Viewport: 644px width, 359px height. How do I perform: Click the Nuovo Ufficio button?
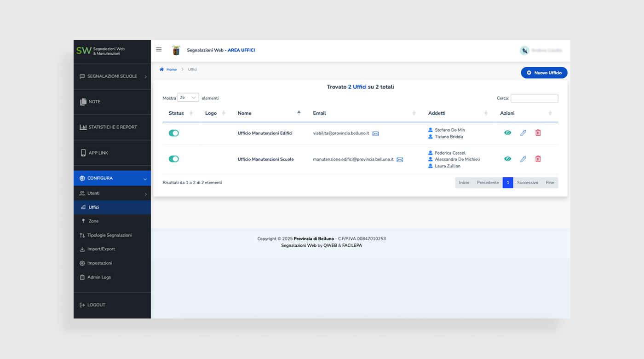tap(544, 73)
